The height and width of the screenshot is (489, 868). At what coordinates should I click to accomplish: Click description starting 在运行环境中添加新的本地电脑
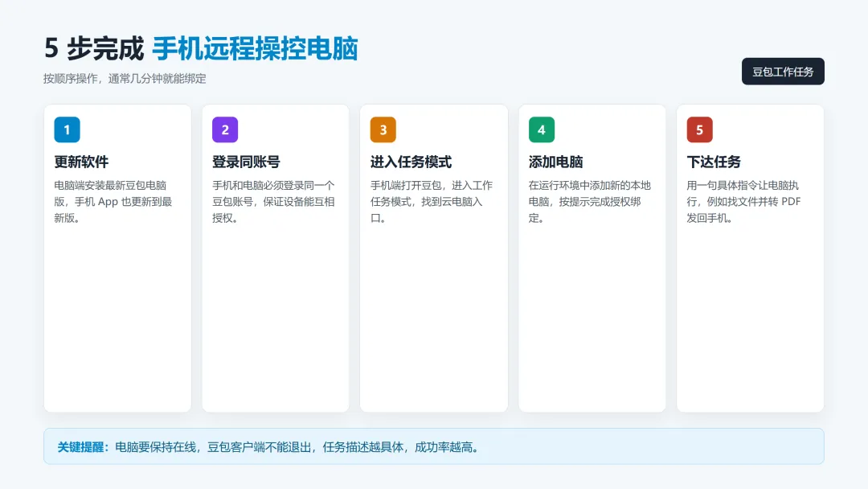click(x=590, y=202)
